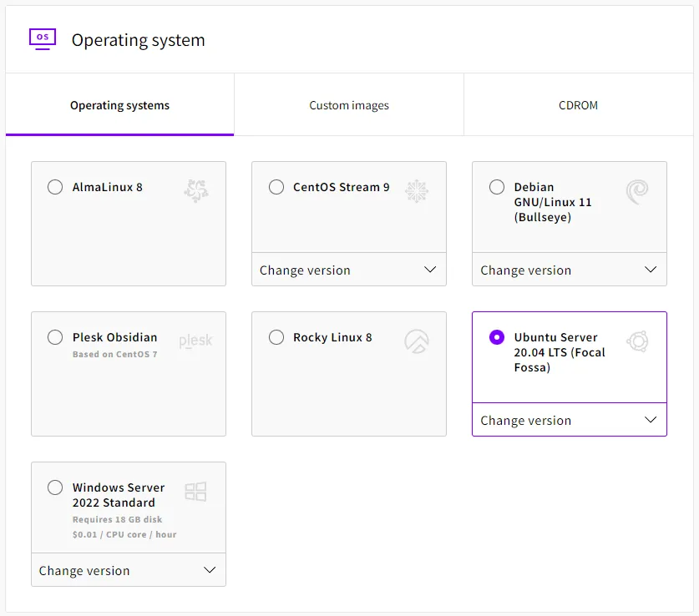Click Change version under CentOS Stream 9
699x616 pixels.
click(x=348, y=270)
